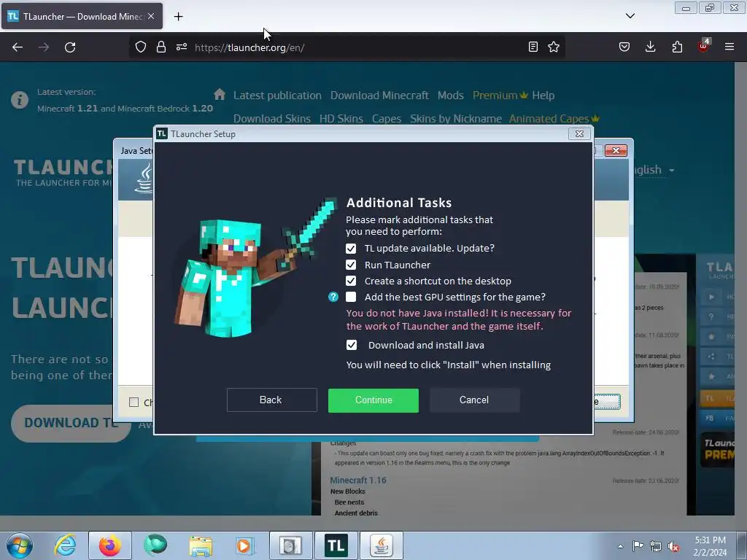747x560 pixels.
Task: Click the home icon on website nav
Action: 219,94
